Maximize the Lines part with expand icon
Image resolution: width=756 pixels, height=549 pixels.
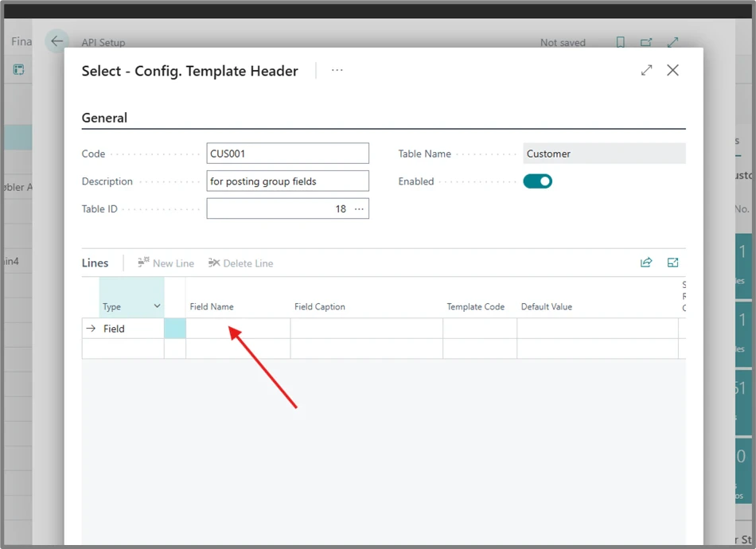click(x=672, y=263)
